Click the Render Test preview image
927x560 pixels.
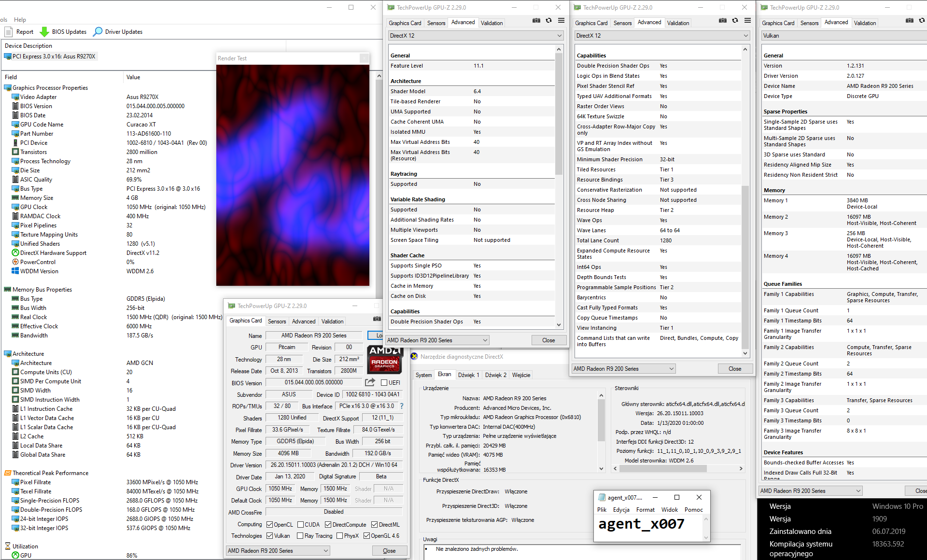pyautogui.click(x=293, y=175)
